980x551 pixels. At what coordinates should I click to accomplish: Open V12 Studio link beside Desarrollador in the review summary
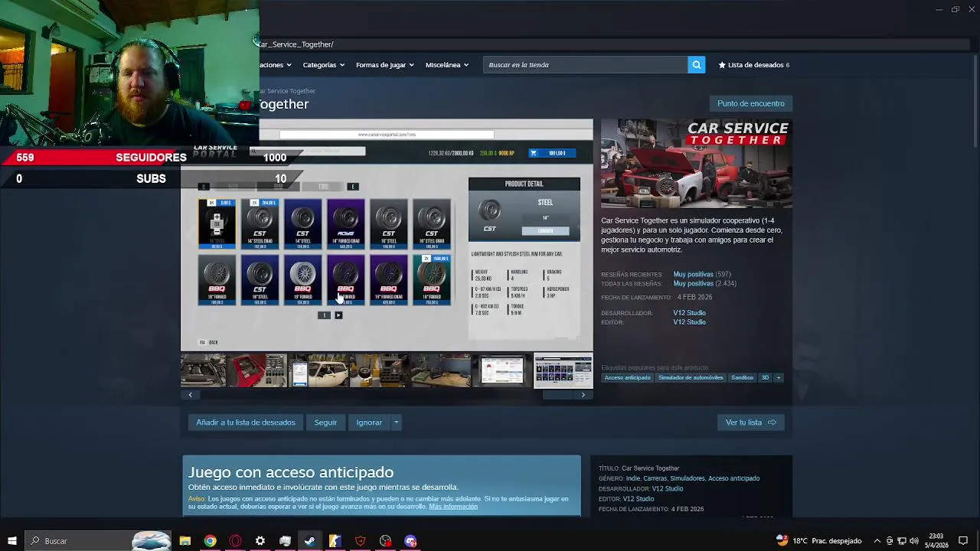click(x=689, y=313)
